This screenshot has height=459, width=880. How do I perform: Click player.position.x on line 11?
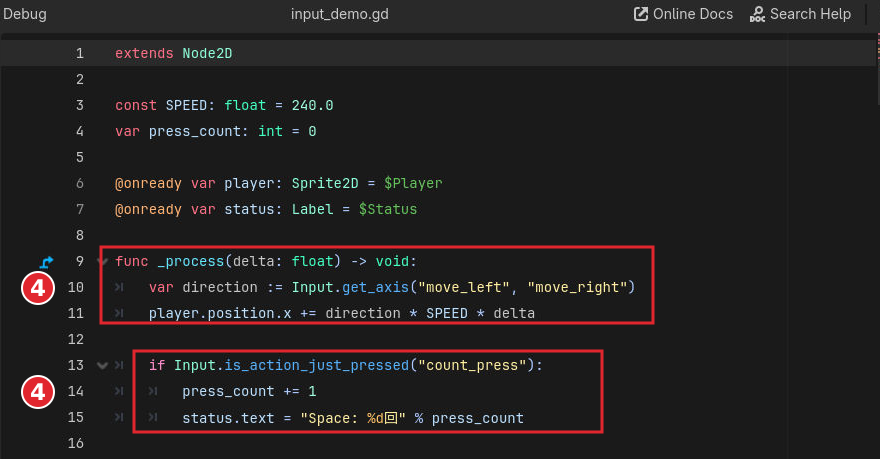click(x=220, y=313)
